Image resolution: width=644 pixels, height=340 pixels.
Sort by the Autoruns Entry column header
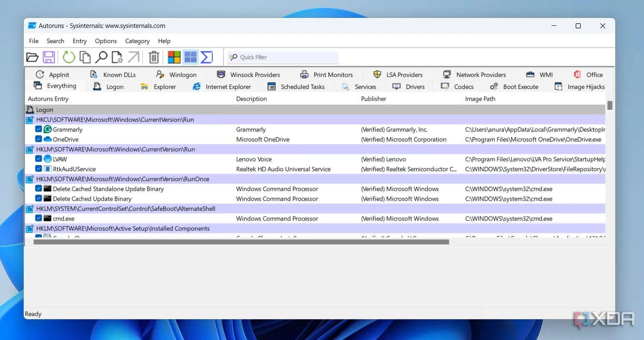pos(129,99)
